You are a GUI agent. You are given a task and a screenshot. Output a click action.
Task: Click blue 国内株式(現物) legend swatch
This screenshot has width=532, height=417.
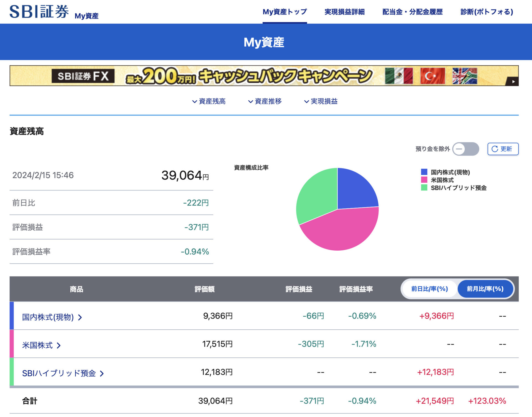pyautogui.click(x=424, y=172)
